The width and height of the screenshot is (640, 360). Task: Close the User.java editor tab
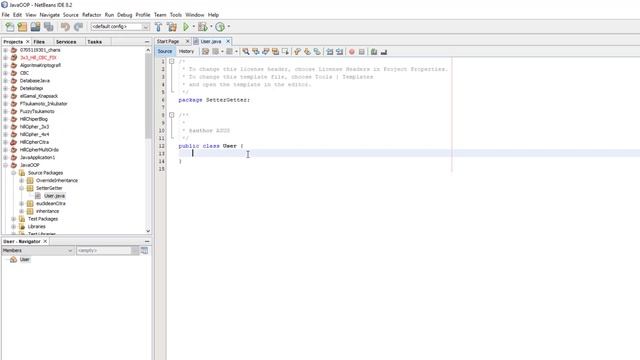pos(228,41)
